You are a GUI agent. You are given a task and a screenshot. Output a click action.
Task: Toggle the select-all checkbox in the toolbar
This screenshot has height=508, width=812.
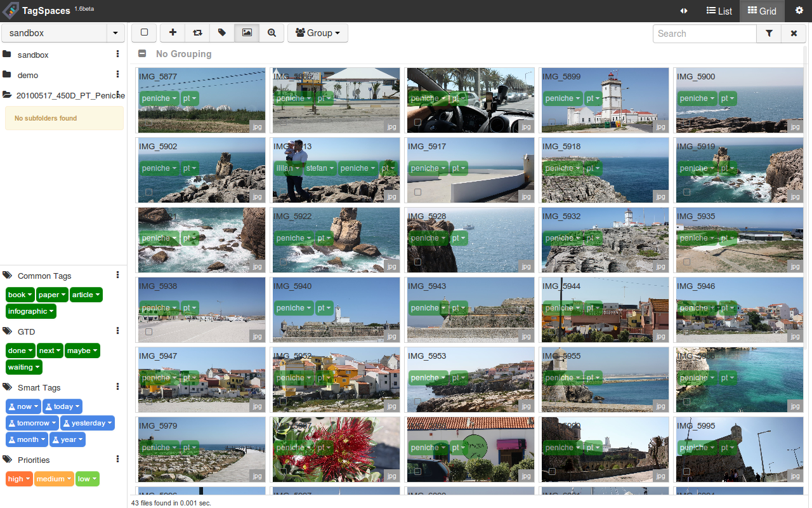[144, 33]
